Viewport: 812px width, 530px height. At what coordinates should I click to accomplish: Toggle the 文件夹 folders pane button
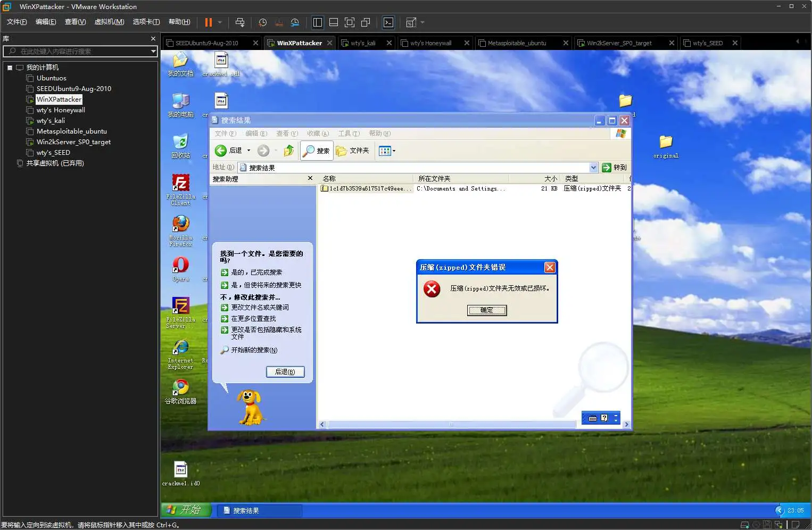(353, 151)
